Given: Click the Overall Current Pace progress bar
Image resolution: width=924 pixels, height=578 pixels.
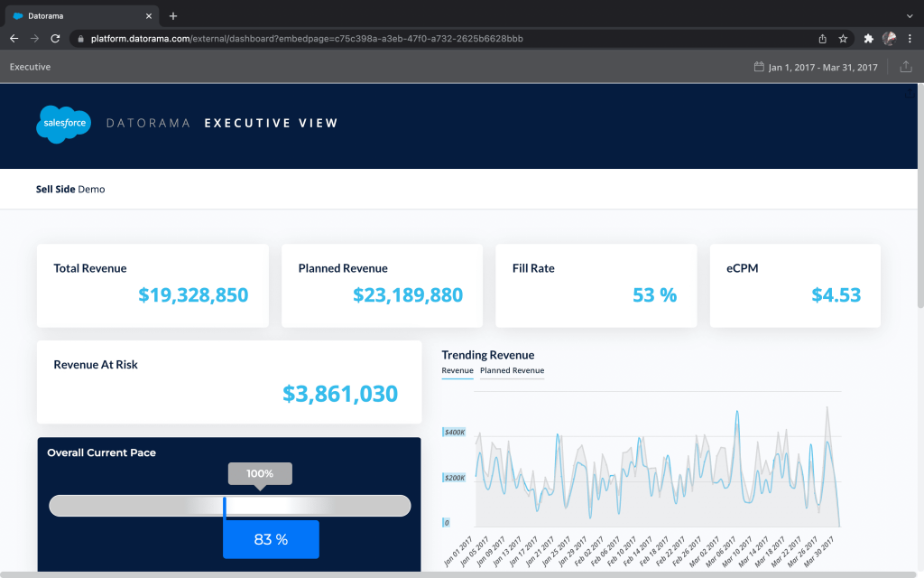Looking at the screenshot, I should [x=230, y=506].
